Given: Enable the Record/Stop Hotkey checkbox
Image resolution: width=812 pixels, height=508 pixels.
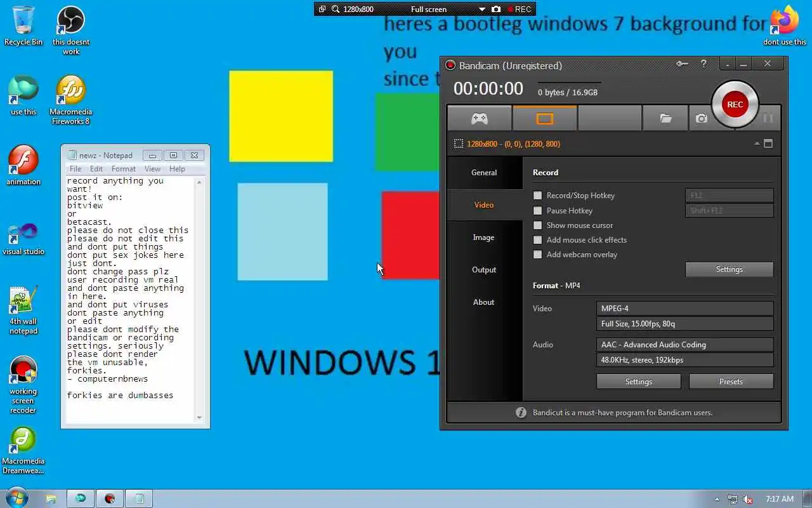Looking at the screenshot, I should click(538, 196).
